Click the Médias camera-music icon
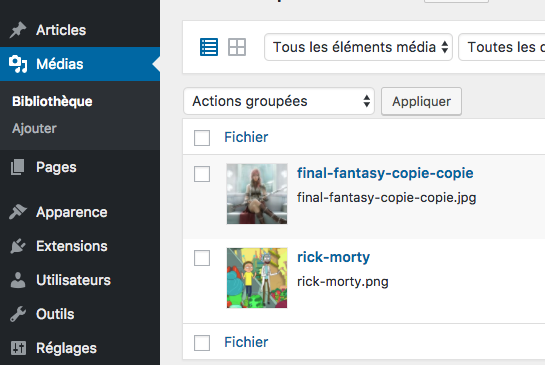The width and height of the screenshot is (545, 365). coord(18,64)
